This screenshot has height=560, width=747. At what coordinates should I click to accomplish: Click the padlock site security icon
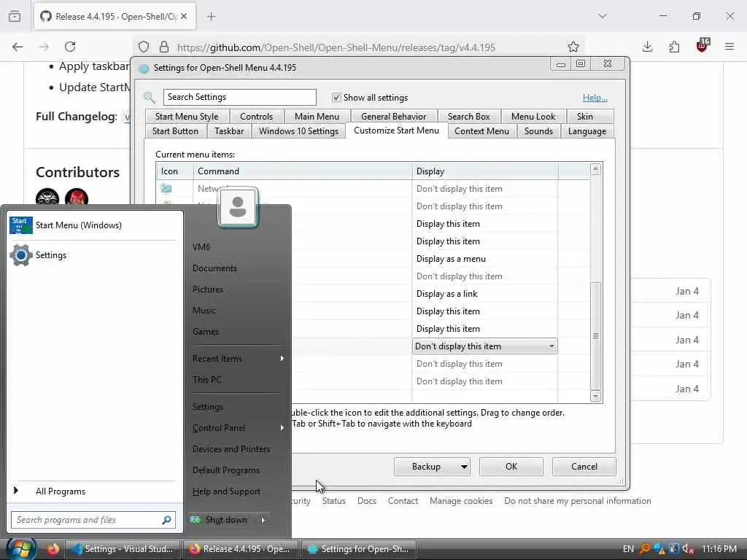[x=164, y=47]
